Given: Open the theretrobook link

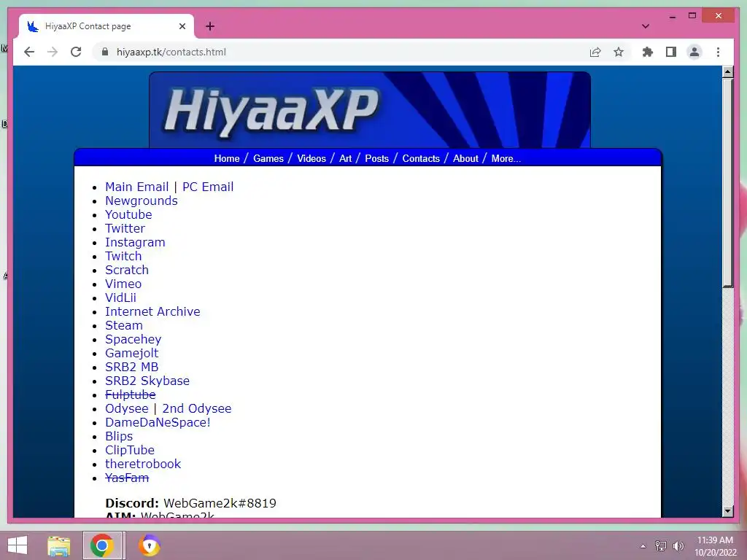Looking at the screenshot, I should (x=143, y=464).
